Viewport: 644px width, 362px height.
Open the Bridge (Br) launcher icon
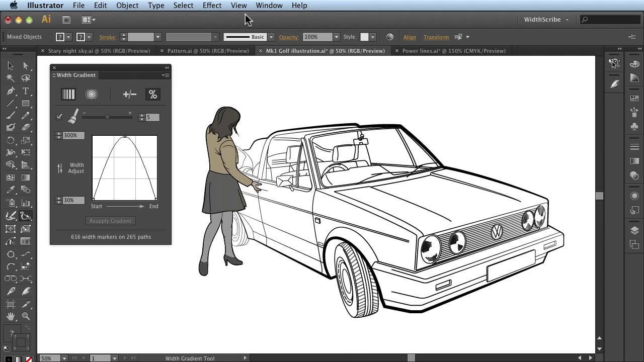coord(66,20)
